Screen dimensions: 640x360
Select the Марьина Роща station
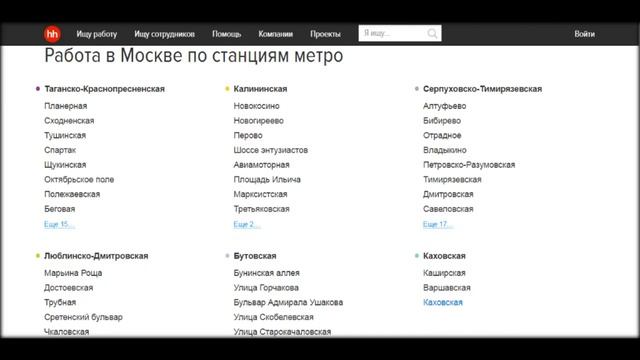73,273
